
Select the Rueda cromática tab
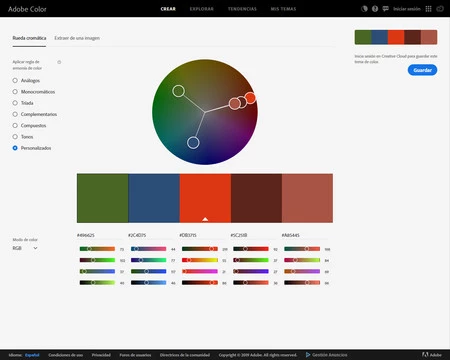(29, 38)
